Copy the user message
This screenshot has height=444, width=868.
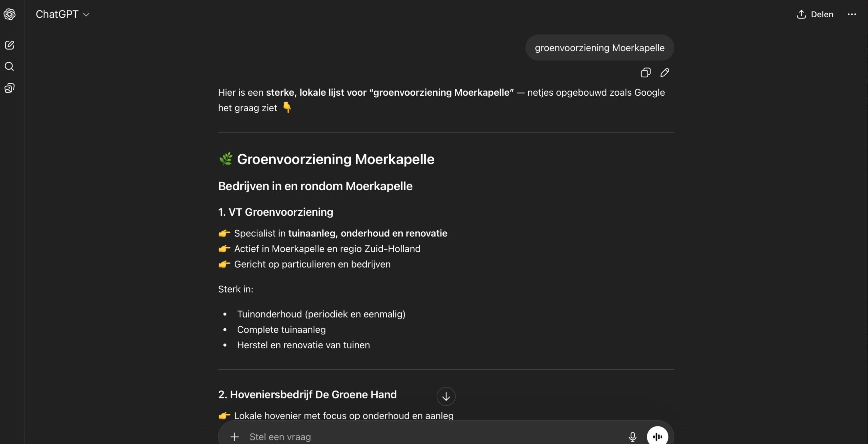(x=646, y=73)
